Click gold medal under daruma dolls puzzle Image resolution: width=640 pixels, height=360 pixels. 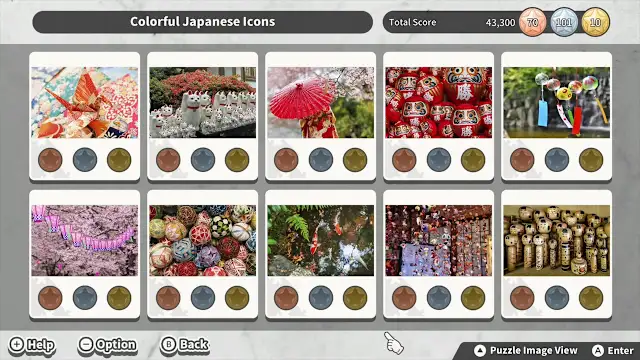click(x=473, y=160)
